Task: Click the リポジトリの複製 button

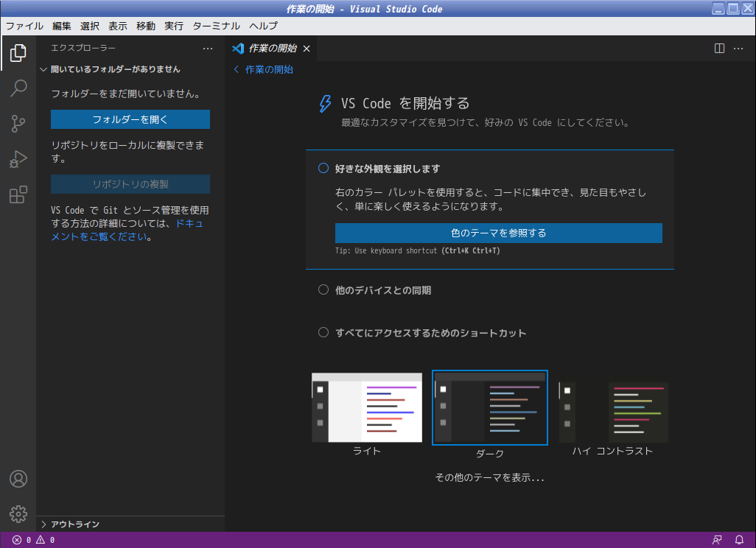Action: click(130, 184)
